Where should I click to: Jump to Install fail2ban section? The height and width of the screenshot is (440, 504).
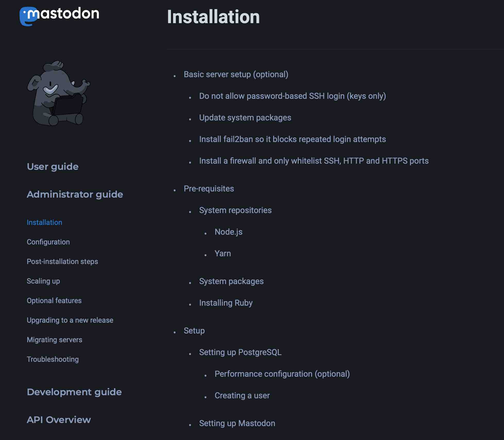(x=292, y=139)
